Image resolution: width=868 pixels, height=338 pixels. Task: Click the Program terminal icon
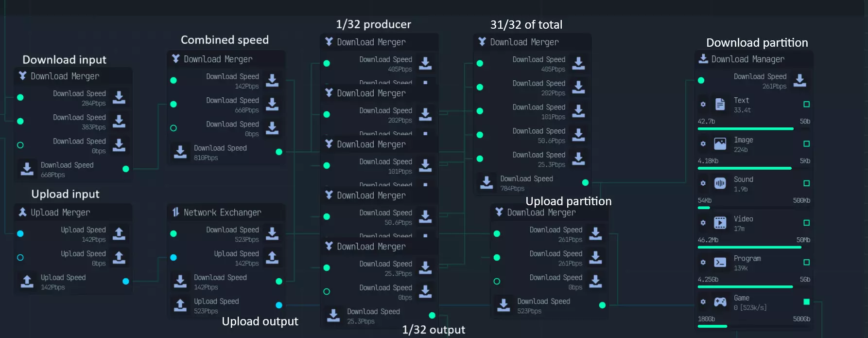720,262
